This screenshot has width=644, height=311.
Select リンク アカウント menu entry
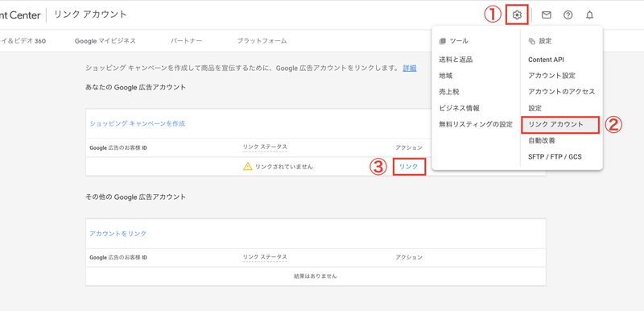pos(560,125)
